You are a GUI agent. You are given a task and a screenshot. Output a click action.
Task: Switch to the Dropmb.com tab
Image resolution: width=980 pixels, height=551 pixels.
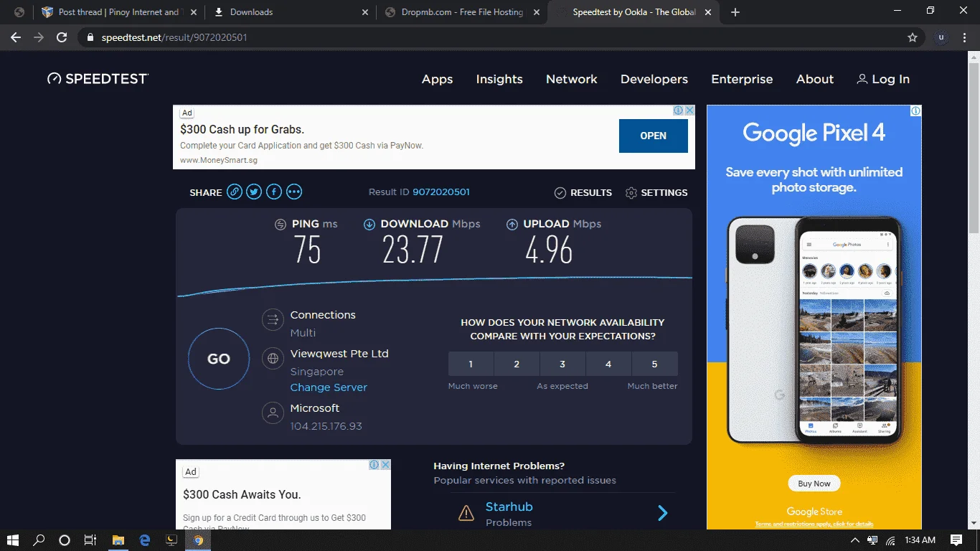462,12
